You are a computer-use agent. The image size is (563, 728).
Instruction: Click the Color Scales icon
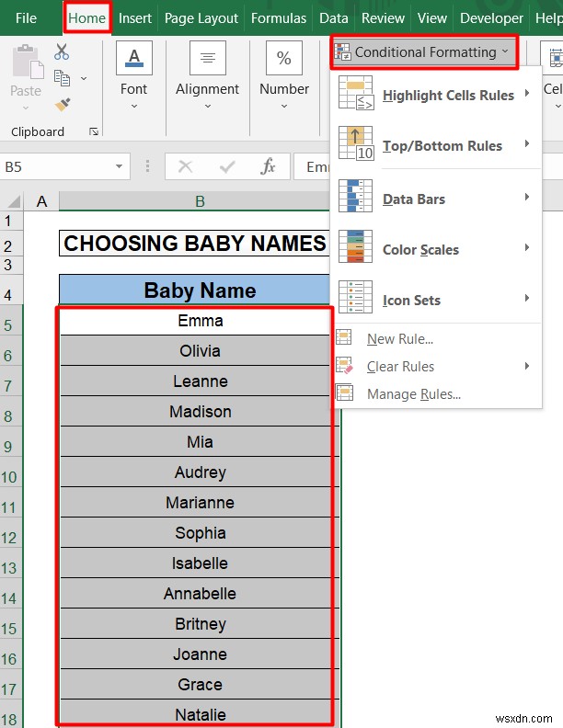coord(355,246)
